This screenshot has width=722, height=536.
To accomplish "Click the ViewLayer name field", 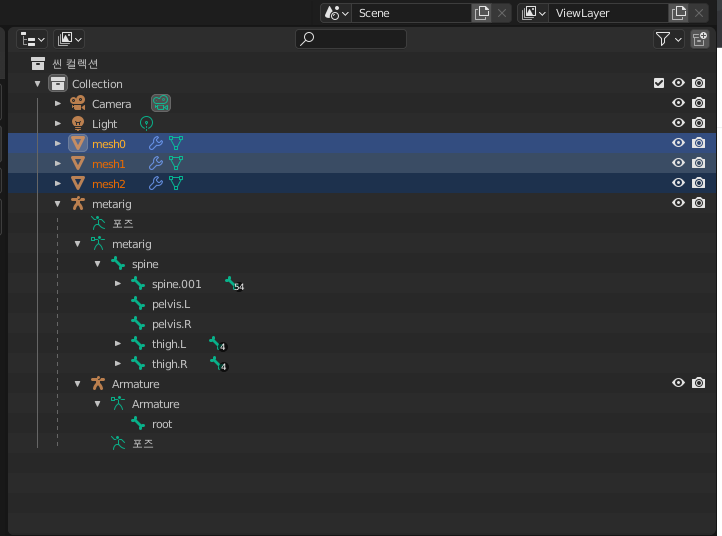I will point(609,13).
